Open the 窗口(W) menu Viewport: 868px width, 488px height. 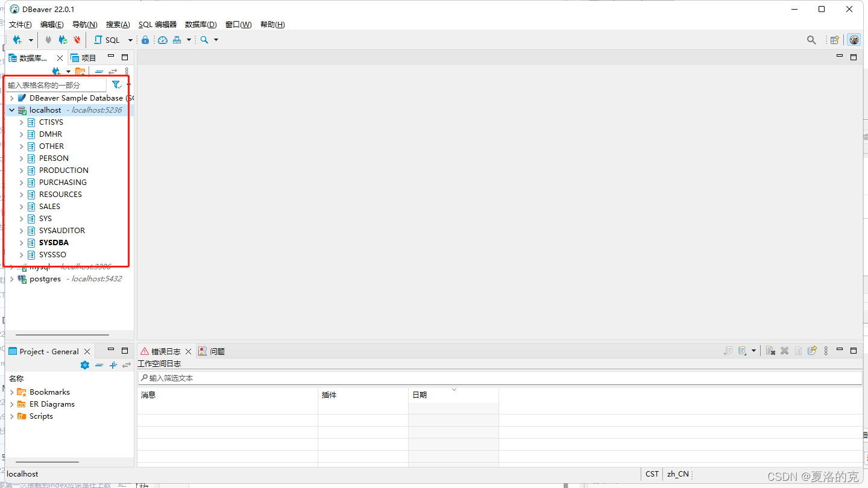pyautogui.click(x=238, y=25)
